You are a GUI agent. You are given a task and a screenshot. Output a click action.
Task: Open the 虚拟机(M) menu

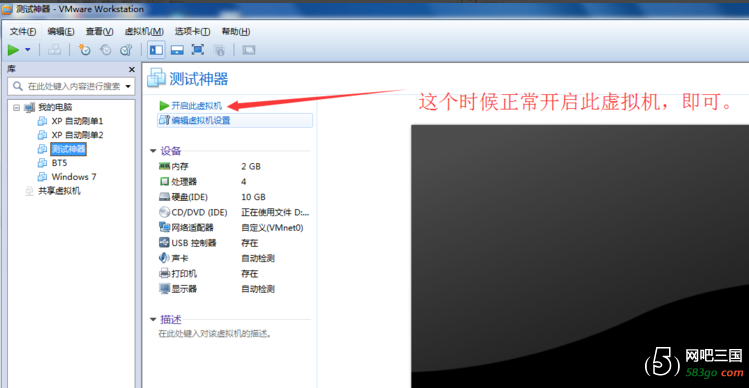click(x=144, y=32)
